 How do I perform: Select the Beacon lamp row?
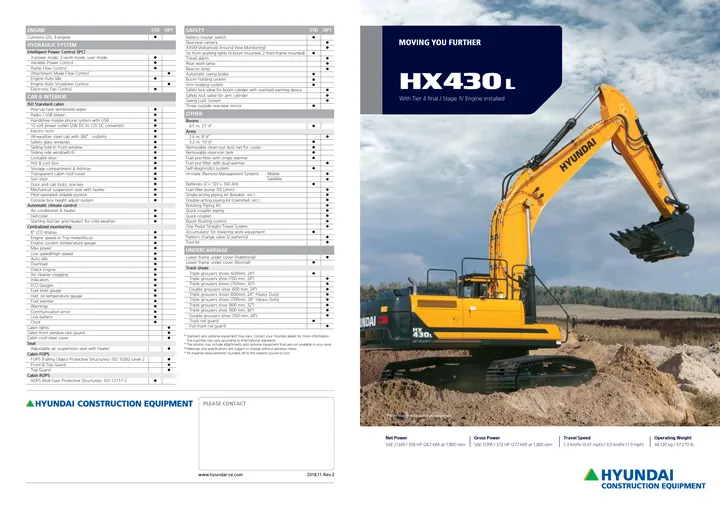[259, 69]
